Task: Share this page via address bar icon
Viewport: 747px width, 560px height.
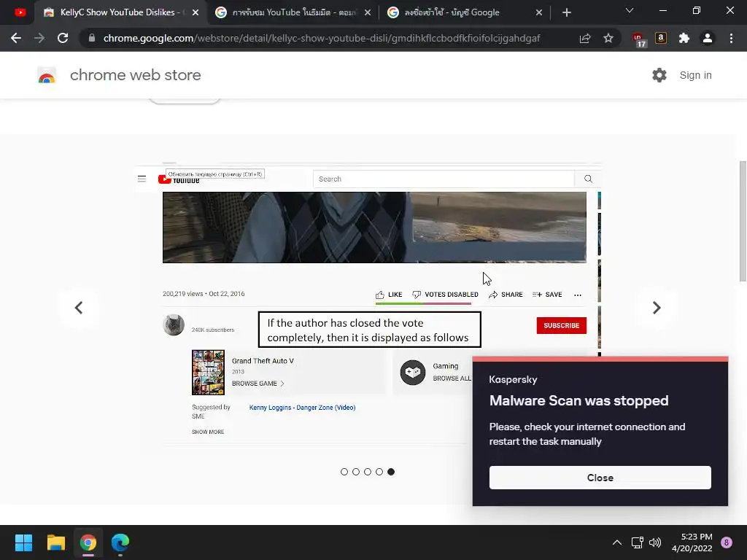Action: pyautogui.click(x=585, y=38)
